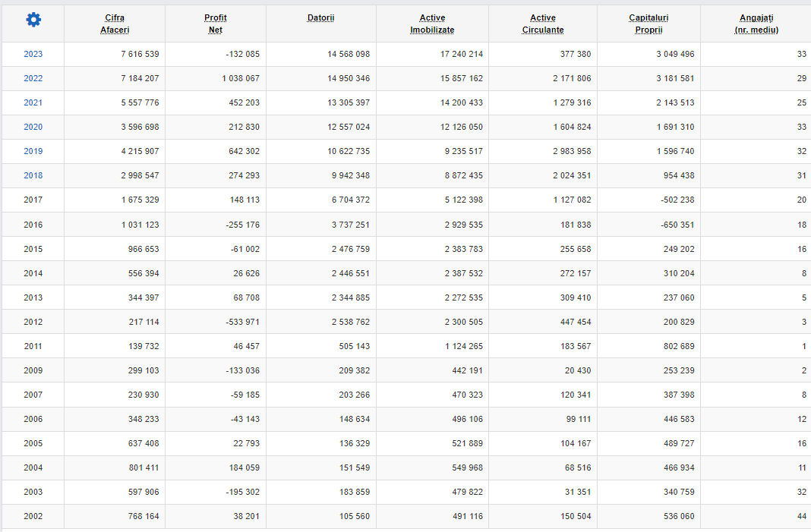Viewport: 811px width, 532px height.
Task: Click fixed assets value 521 889
Action: click(x=468, y=444)
